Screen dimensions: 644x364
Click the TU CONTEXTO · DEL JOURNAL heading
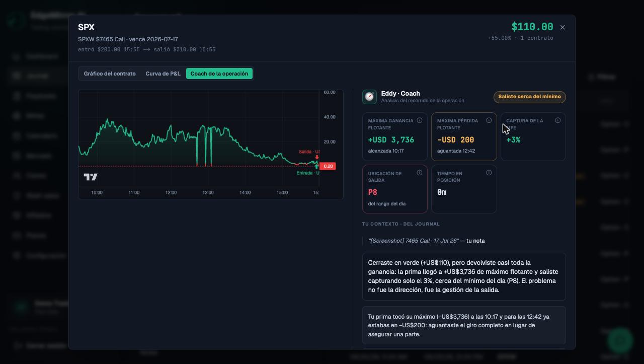pos(401,224)
